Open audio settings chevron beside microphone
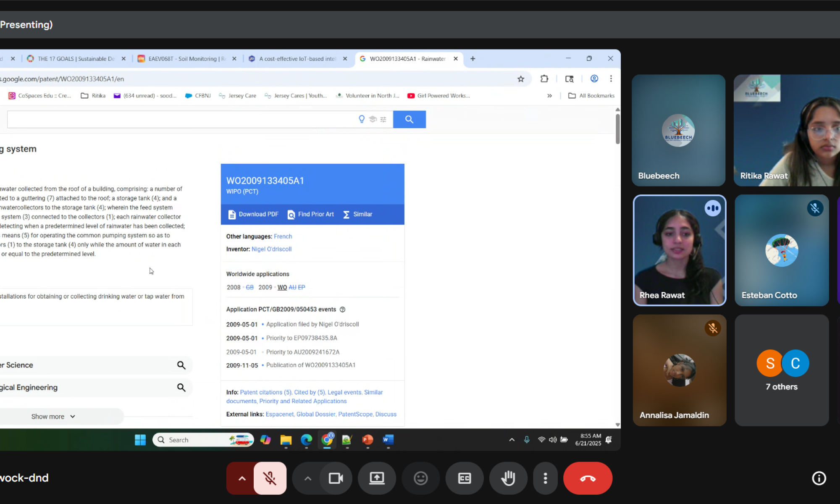This screenshot has width=840, height=504. [242, 478]
